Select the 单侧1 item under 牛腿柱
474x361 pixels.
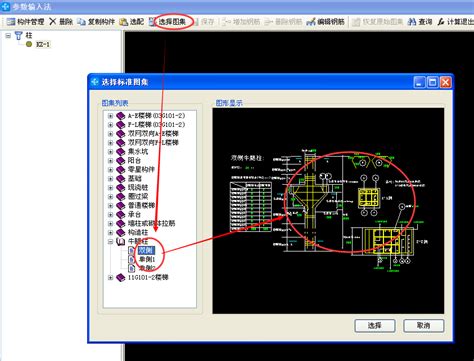pos(147,259)
